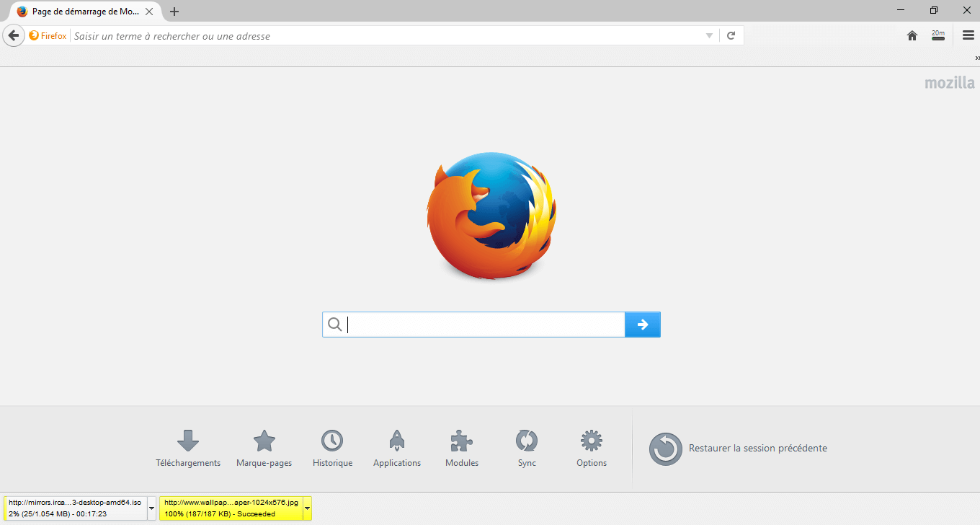Screen dimensions: 980x525
Task: Click the 20m timer toolbar icon
Action: (x=938, y=35)
